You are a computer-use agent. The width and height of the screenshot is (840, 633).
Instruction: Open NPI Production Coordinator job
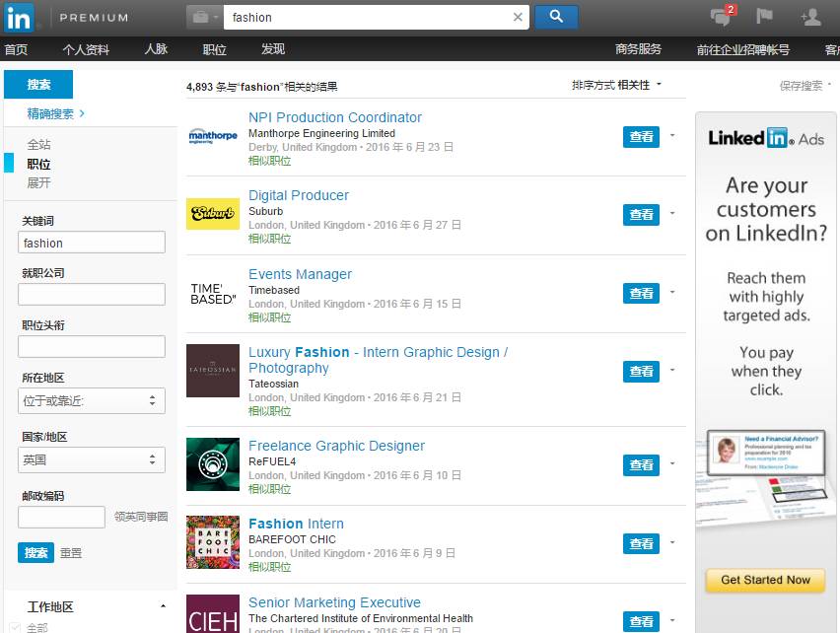pyautogui.click(x=335, y=117)
